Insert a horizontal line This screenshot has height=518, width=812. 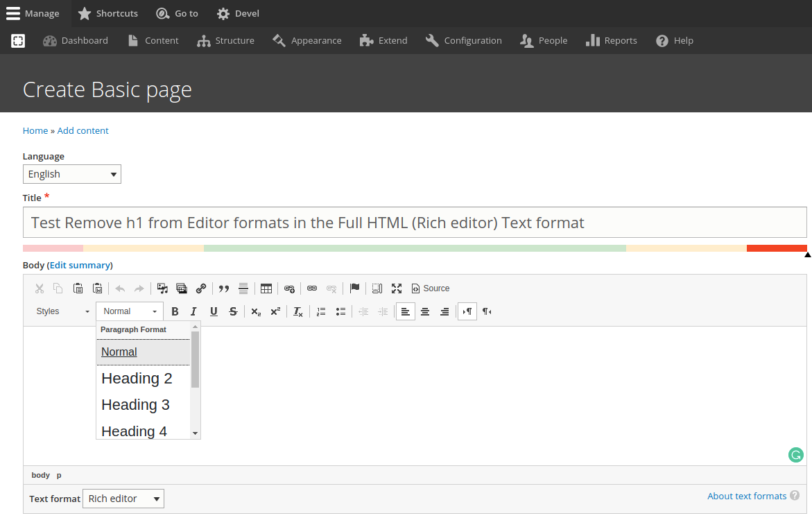point(243,288)
